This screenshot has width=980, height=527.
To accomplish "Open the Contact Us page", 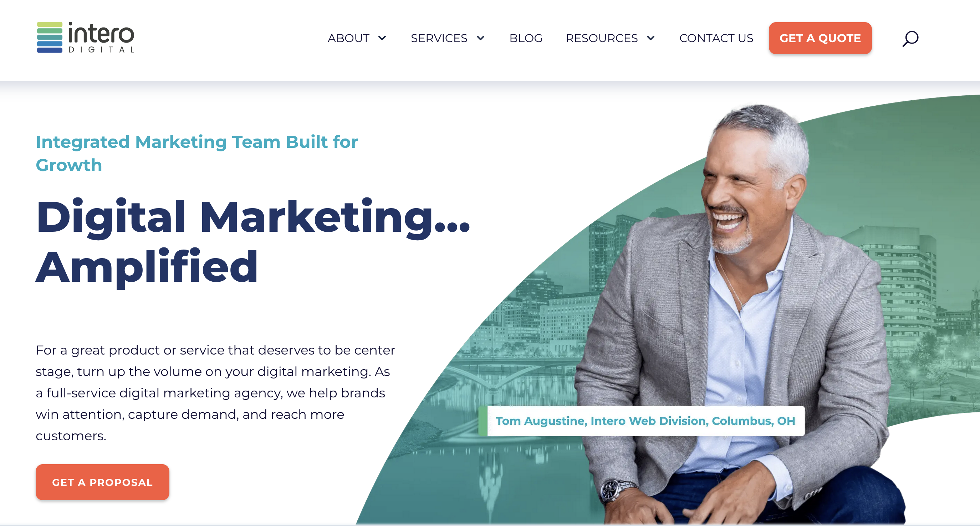I will tap(716, 38).
